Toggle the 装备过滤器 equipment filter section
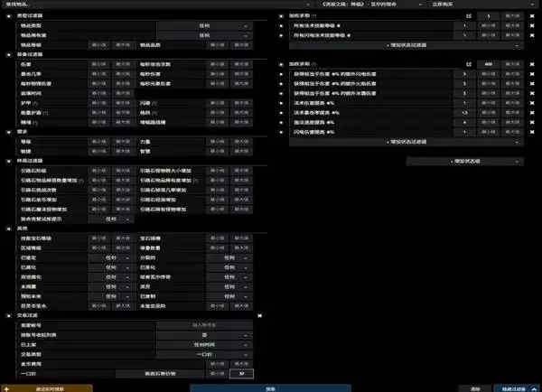This screenshot has width=542, height=392. (9, 54)
